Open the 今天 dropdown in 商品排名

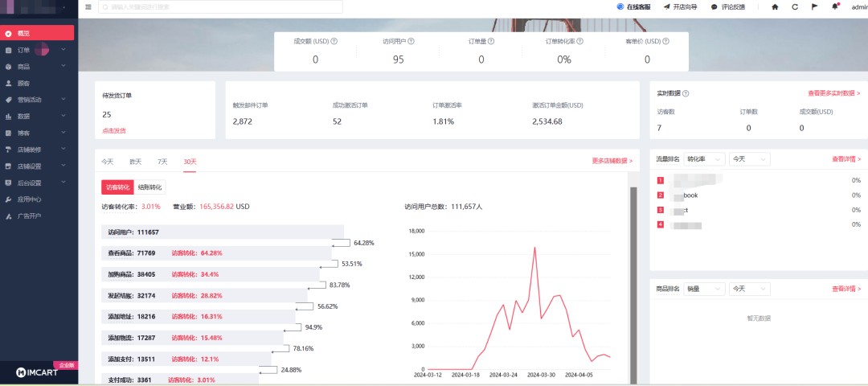tap(750, 289)
